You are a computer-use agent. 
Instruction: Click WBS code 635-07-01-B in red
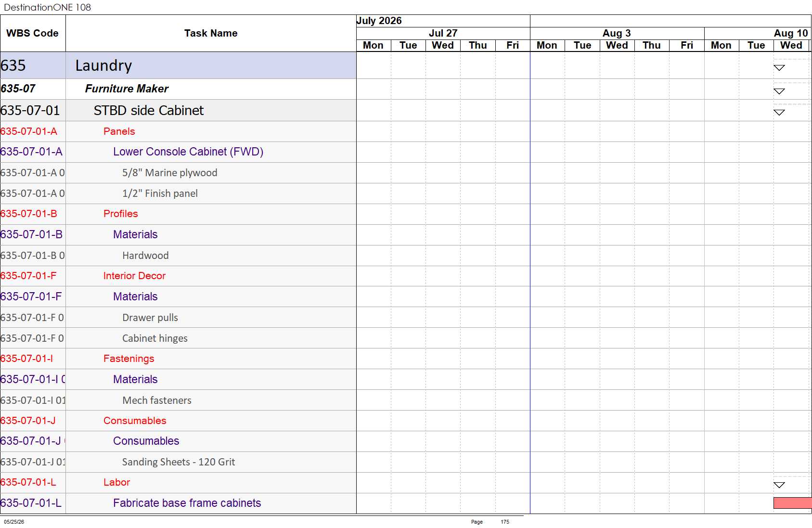[29, 214]
